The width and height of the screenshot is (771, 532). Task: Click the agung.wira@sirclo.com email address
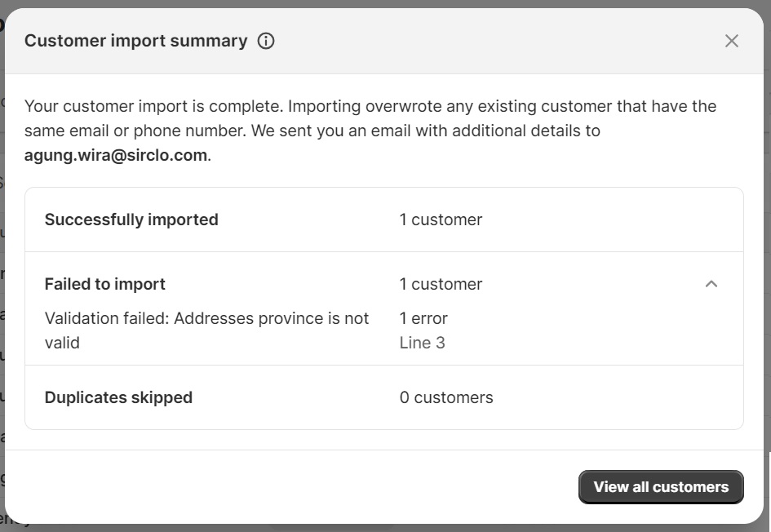pyautogui.click(x=116, y=155)
